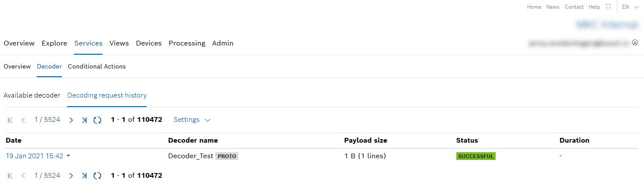Viewport: 644px width, 186px height.
Task: Refresh the list using top reload icon
Action: click(x=97, y=120)
